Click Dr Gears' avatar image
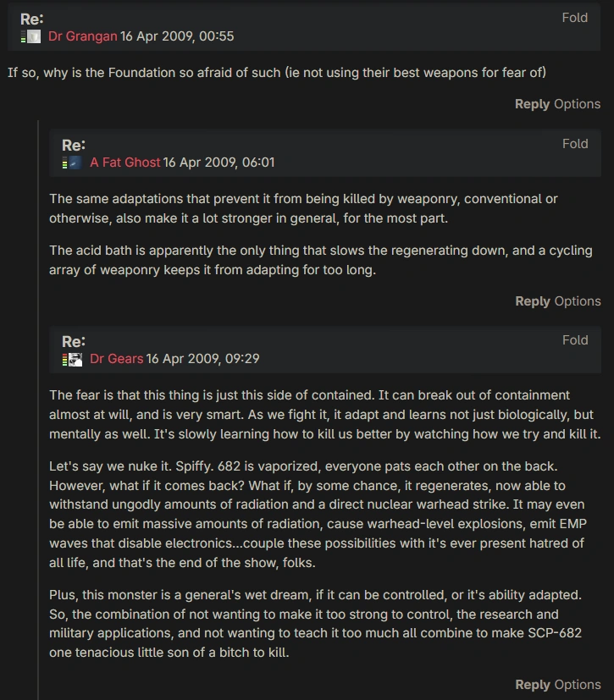The height and width of the screenshot is (700, 614). 76,359
